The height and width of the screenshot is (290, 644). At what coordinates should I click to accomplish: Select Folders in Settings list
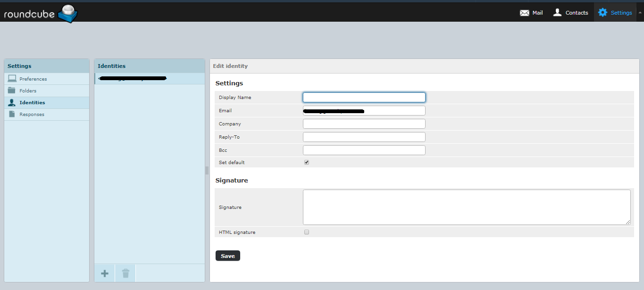pyautogui.click(x=47, y=91)
